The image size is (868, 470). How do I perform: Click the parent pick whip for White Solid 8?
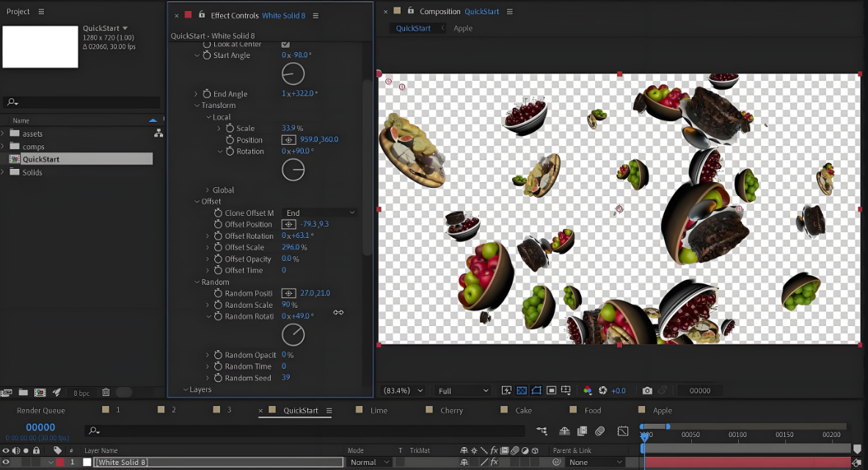[x=556, y=462]
